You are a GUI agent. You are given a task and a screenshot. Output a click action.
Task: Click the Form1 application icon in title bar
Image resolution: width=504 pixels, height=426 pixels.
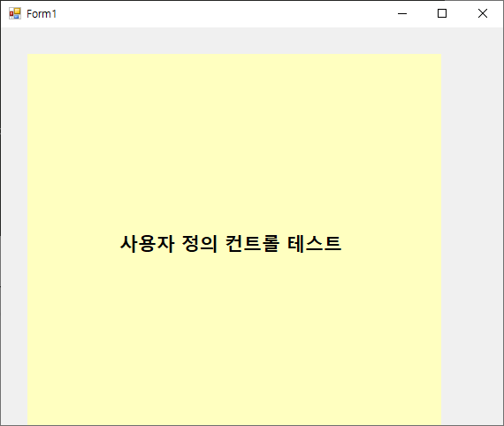[x=15, y=13]
